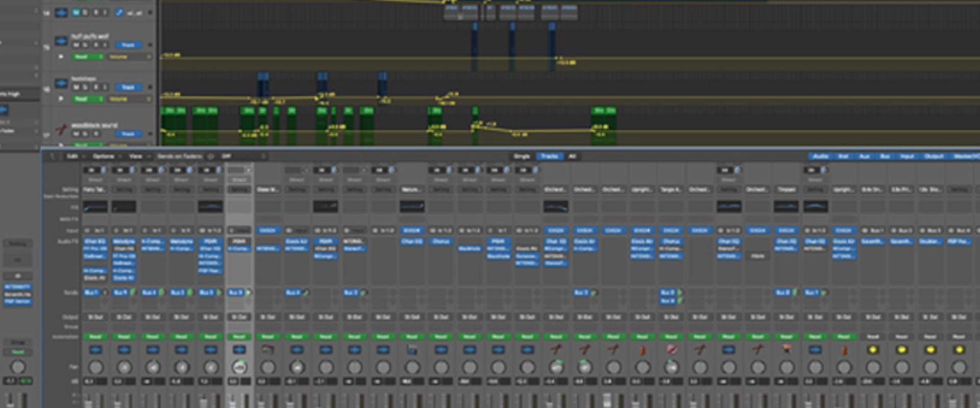The image size is (980, 408).
Task: Collapse automation lane triangle on huf pufs wolf track
Action: (x=61, y=57)
